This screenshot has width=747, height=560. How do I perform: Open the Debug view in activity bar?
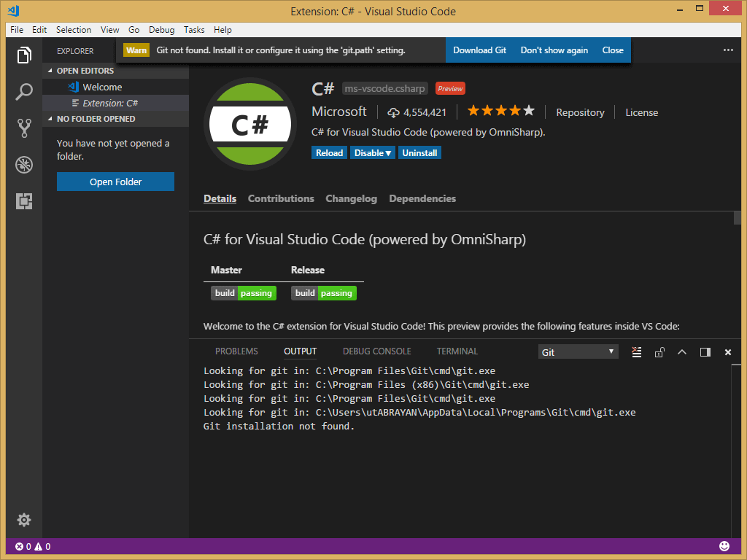(x=24, y=165)
